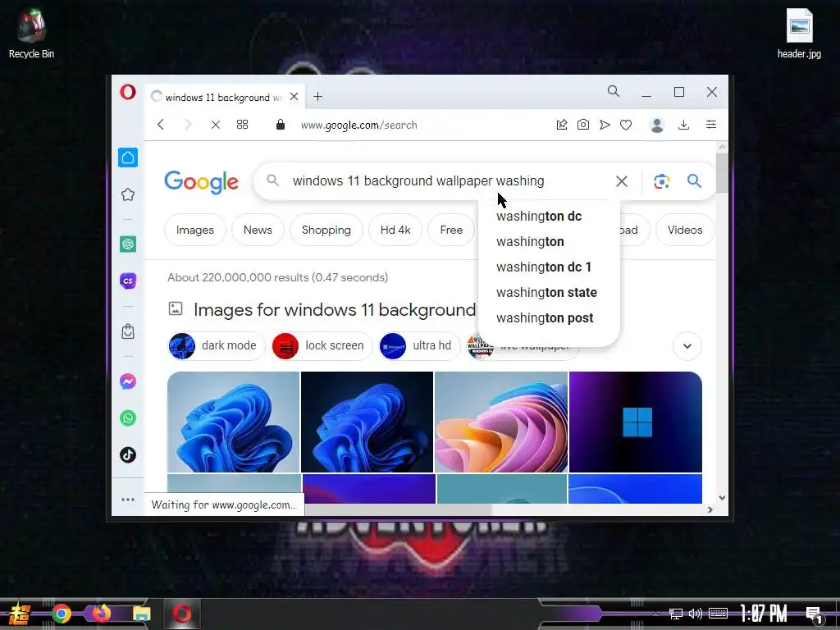Open the downloads icon
Image resolution: width=840 pixels, height=630 pixels.
683,125
